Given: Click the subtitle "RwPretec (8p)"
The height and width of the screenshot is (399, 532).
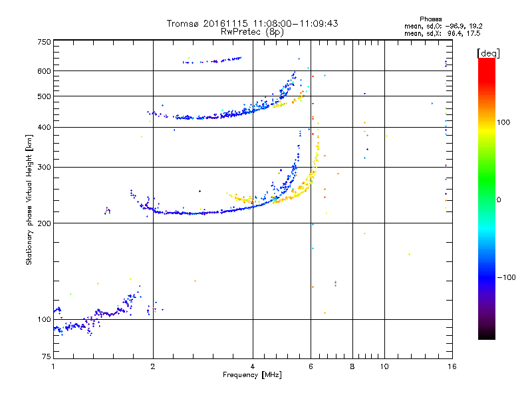Looking at the screenshot, I should (252, 32).
